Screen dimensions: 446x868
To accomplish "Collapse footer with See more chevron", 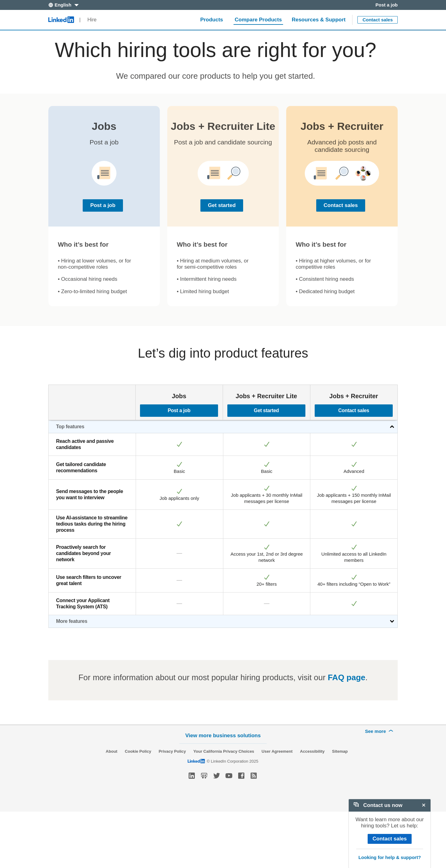I will pyautogui.click(x=379, y=731).
